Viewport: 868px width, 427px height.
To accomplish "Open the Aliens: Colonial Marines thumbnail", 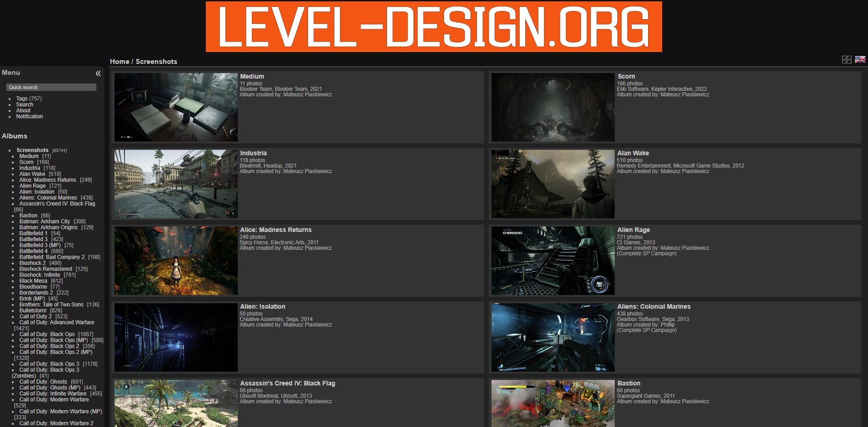I will tap(553, 337).
